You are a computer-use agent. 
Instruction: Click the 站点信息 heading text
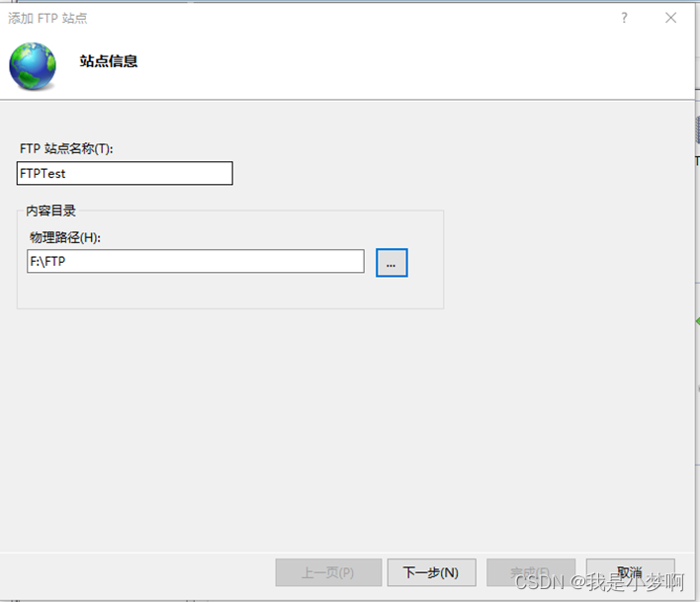point(109,61)
